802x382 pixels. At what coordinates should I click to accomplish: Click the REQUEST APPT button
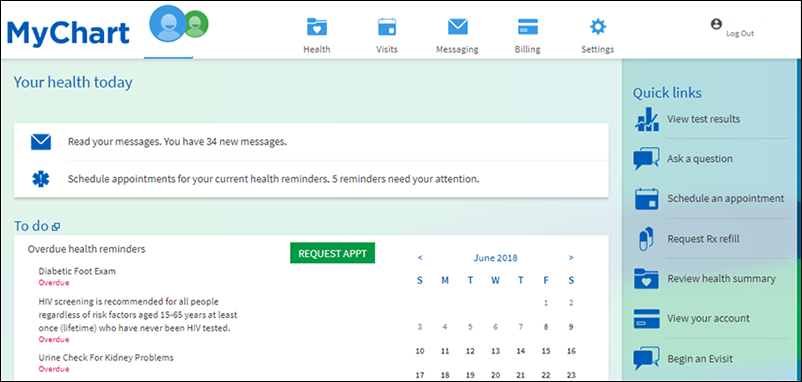[x=332, y=253]
